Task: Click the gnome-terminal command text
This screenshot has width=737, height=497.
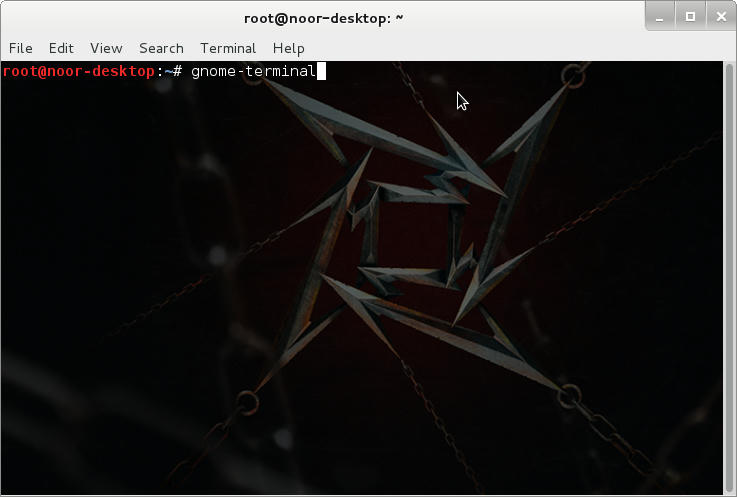Action: pyautogui.click(x=253, y=71)
